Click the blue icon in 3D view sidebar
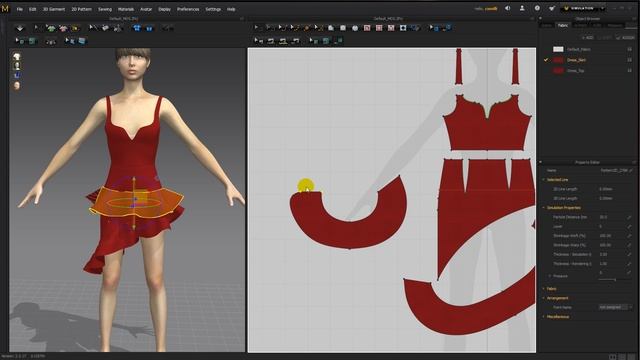The width and height of the screenshot is (640, 360). (x=17, y=76)
